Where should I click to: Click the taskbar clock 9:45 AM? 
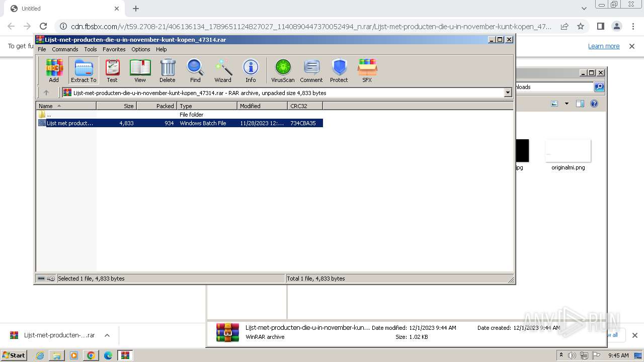click(x=618, y=355)
